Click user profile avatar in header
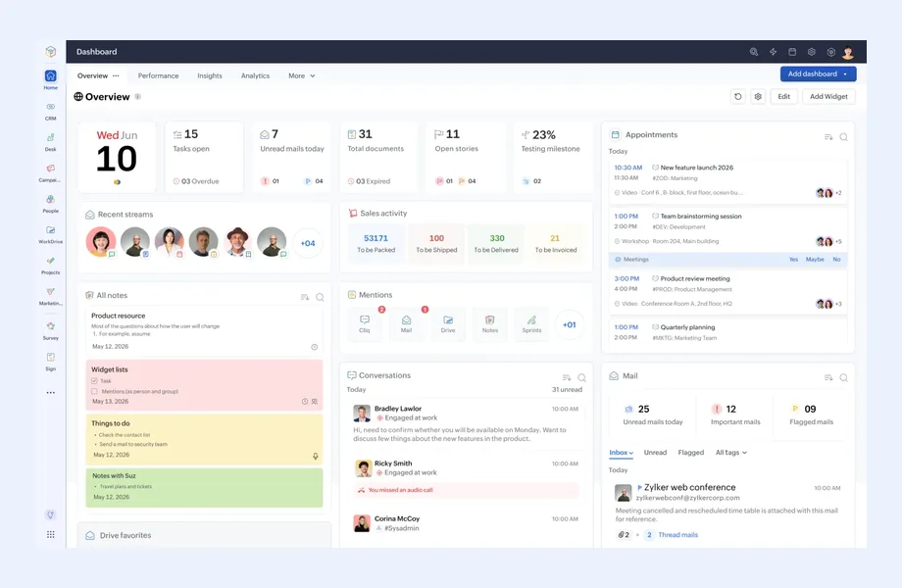The width and height of the screenshot is (902, 588). pos(848,52)
